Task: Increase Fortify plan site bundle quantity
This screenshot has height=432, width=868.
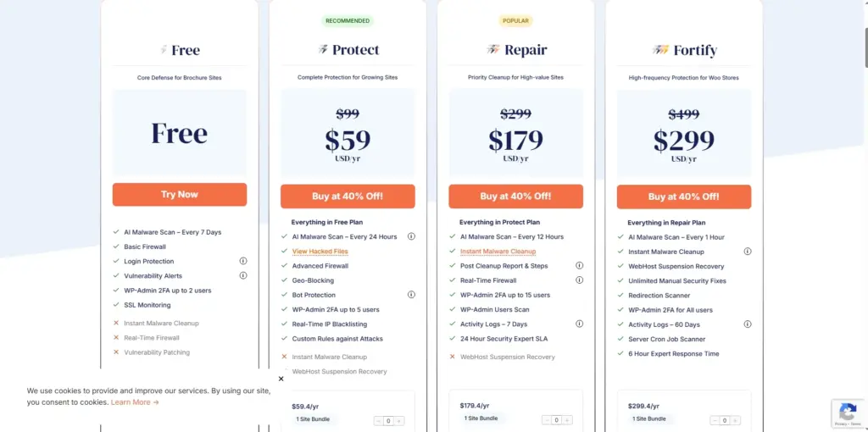Action: pos(736,420)
